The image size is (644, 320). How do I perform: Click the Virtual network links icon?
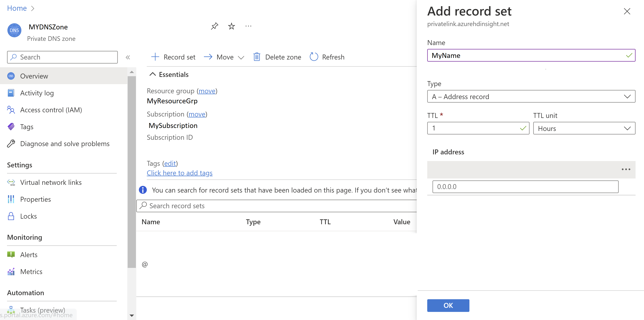click(11, 182)
